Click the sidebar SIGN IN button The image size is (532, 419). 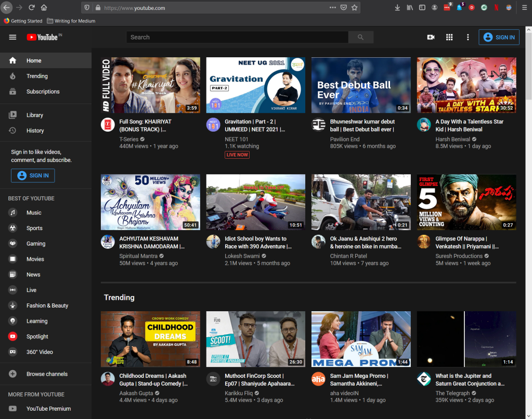(33, 176)
